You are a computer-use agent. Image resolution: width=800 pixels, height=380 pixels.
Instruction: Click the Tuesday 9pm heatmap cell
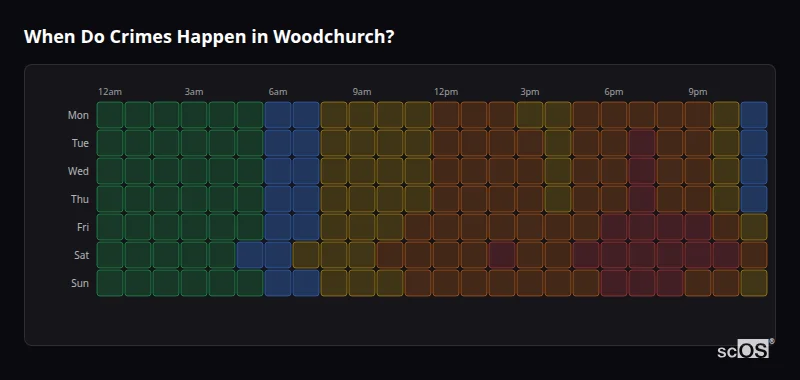point(698,143)
